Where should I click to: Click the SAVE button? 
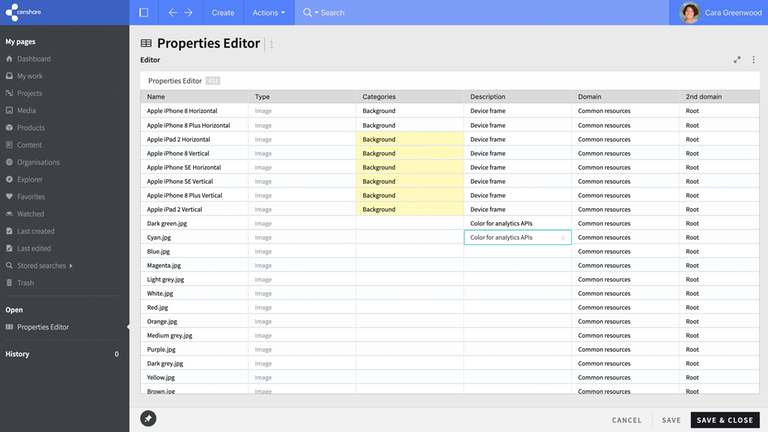pos(671,420)
